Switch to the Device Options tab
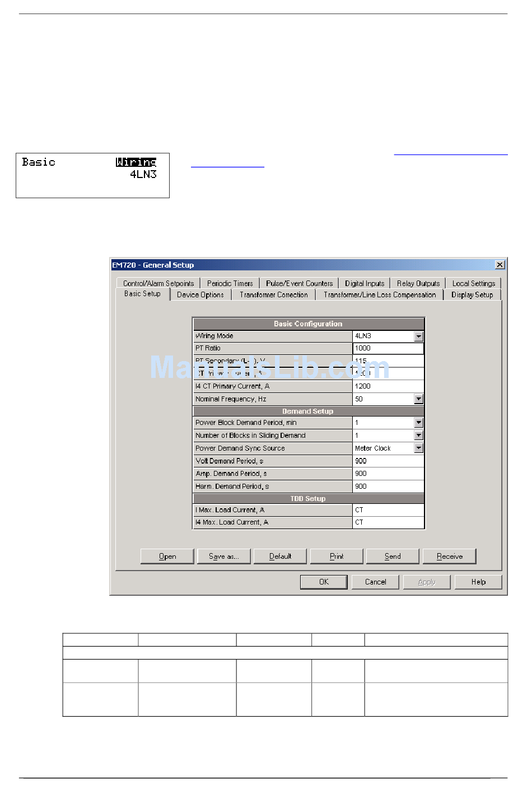Viewport: 532px width, 795px height. point(200,294)
